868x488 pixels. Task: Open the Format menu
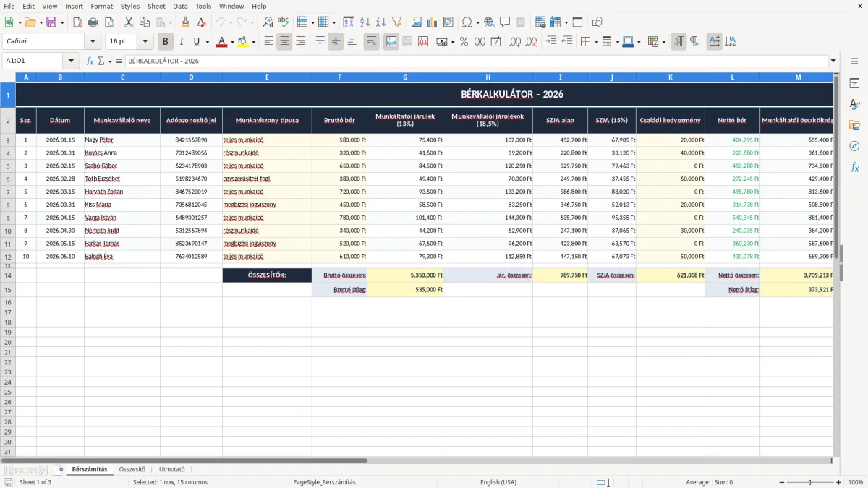[102, 6]
